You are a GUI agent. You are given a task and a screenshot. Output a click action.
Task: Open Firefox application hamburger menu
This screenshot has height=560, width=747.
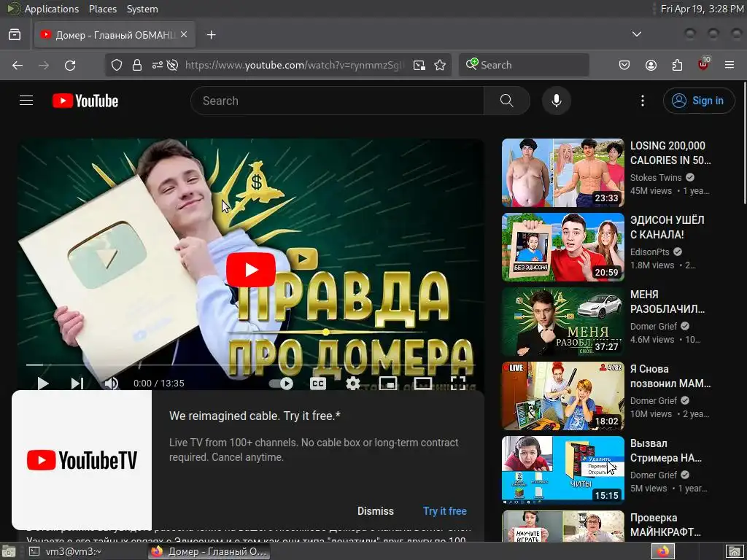coord(729,65)
